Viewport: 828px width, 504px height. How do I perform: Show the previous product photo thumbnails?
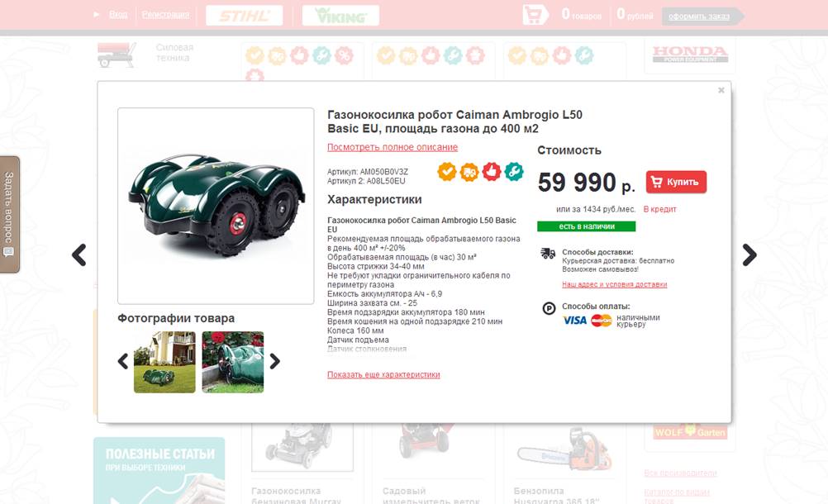click(123, 362)
